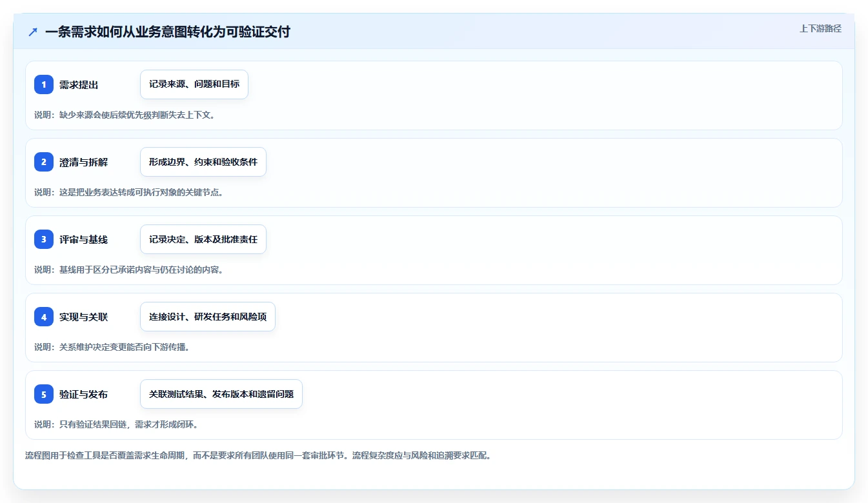Click the step 5 number badge

point(44,394)
